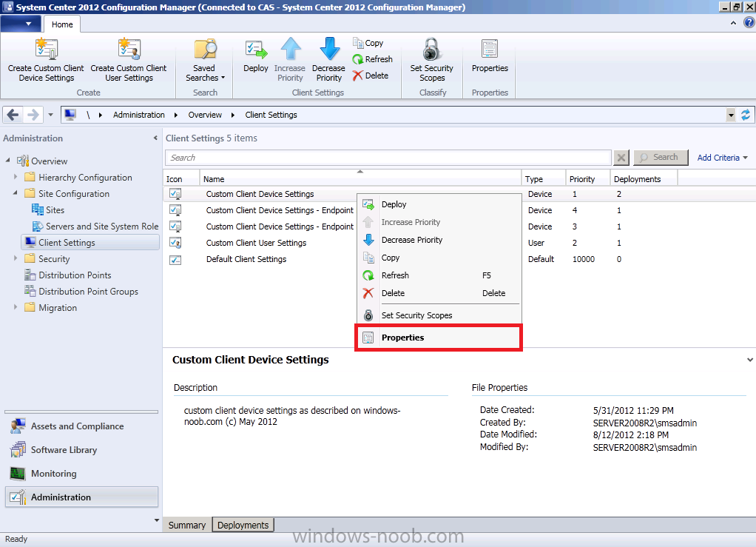Open the Add Criteria dropdown
The image size is (756, 547).
pyautogui.click(x=722, y=158)
